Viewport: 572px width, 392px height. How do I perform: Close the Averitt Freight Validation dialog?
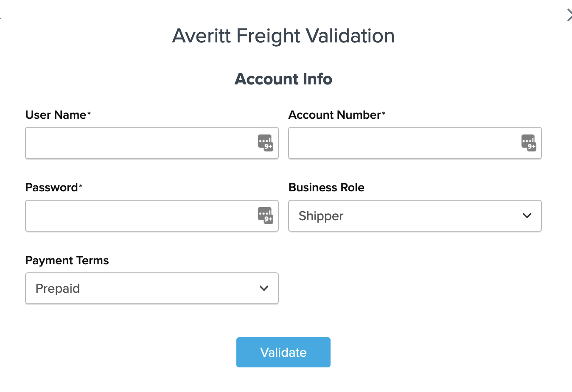(569, 15)
